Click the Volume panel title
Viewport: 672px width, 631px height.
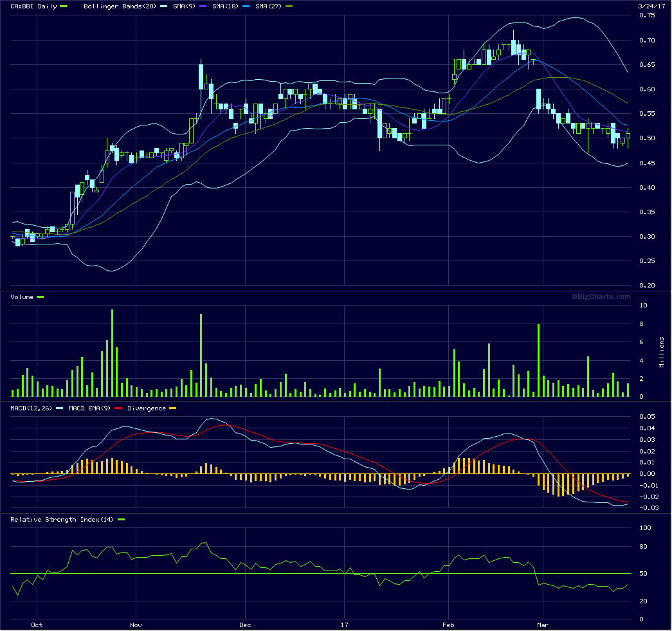coord(23,297)
